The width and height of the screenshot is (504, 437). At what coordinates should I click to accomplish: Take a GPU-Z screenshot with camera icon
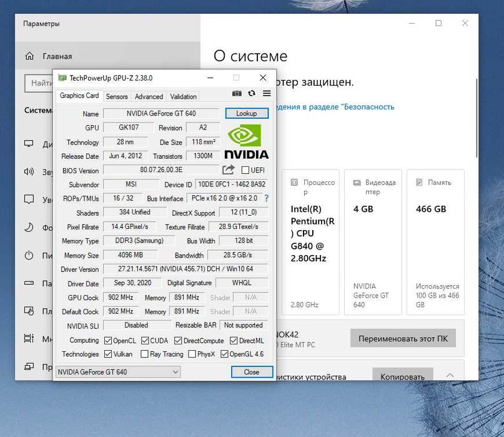[x=237, y=93]
